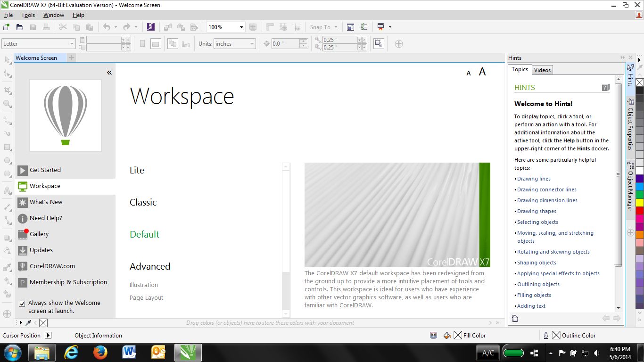Decrease Welcome Screen text size with small A
Viewport: 644px width, 362px height.
[469, 73]
